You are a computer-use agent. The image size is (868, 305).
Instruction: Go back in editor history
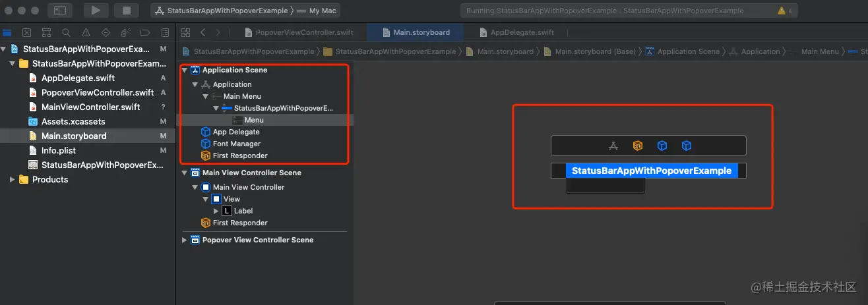(203, 32)
